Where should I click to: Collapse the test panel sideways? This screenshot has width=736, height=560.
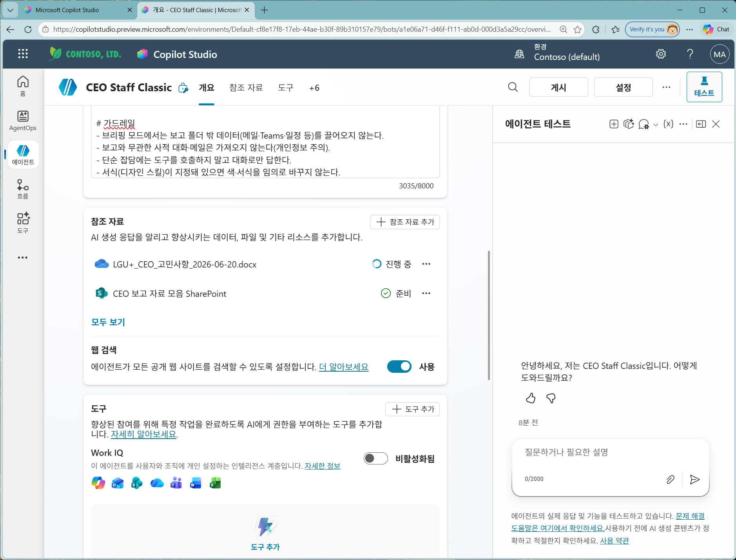click(701, 124)
